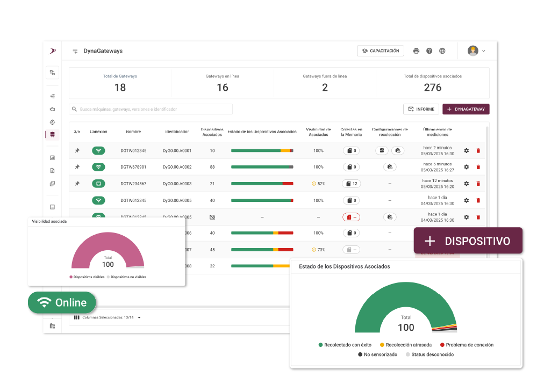551x392 pixels.
Task: Open the help question mark icon
Action: [429, 51]
